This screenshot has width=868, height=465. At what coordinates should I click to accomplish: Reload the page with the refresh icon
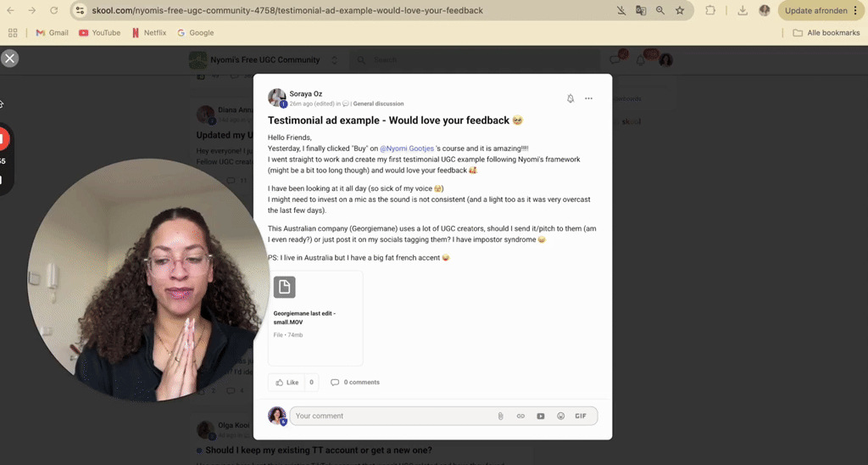coord(53,10)
